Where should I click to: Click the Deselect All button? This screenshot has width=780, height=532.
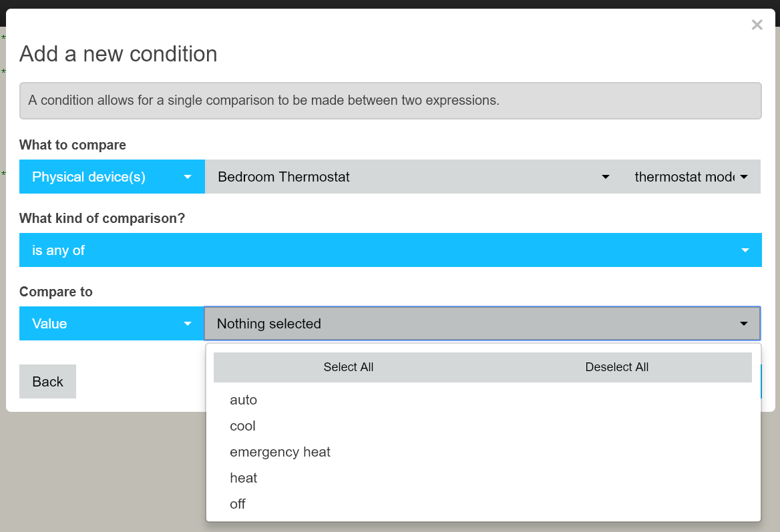click(617, 367)
